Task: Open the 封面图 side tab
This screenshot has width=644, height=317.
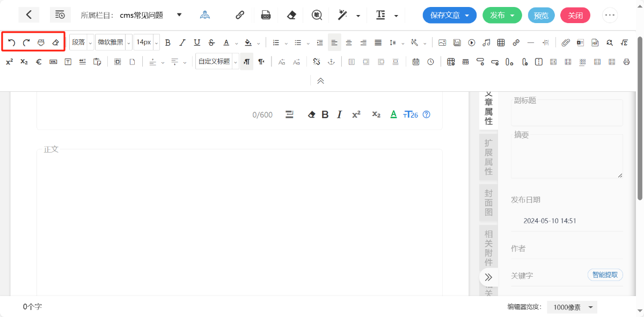Action: (488, 203)
